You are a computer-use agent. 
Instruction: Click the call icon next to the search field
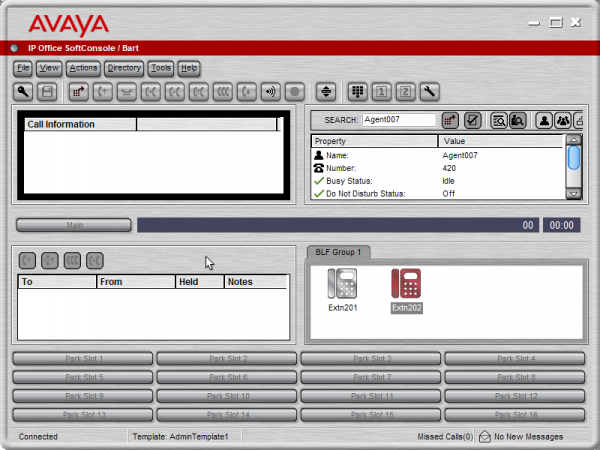pyautogui.click(x=450, y=121)
